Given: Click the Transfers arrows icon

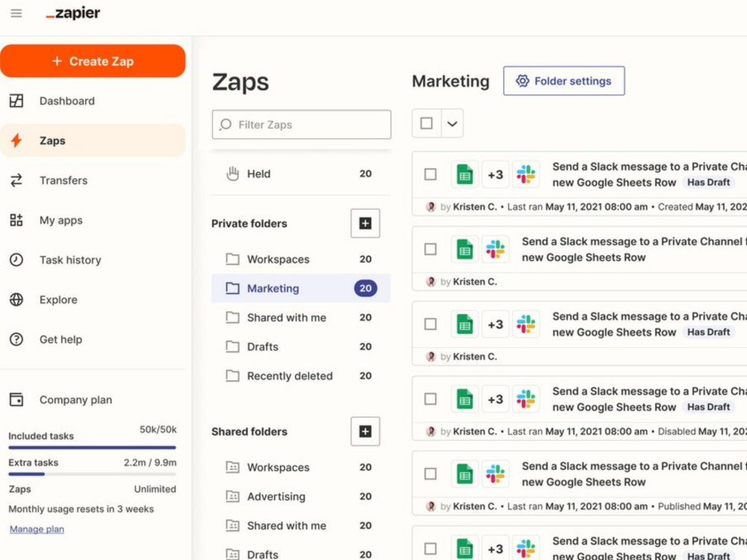Looking at the screenshot, I should (16, 181).
